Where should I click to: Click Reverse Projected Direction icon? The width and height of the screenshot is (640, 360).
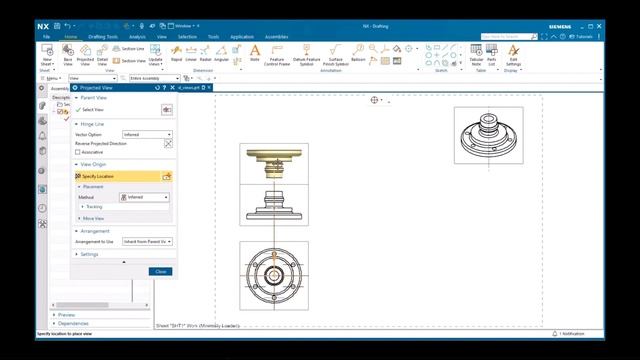[168, 143]
